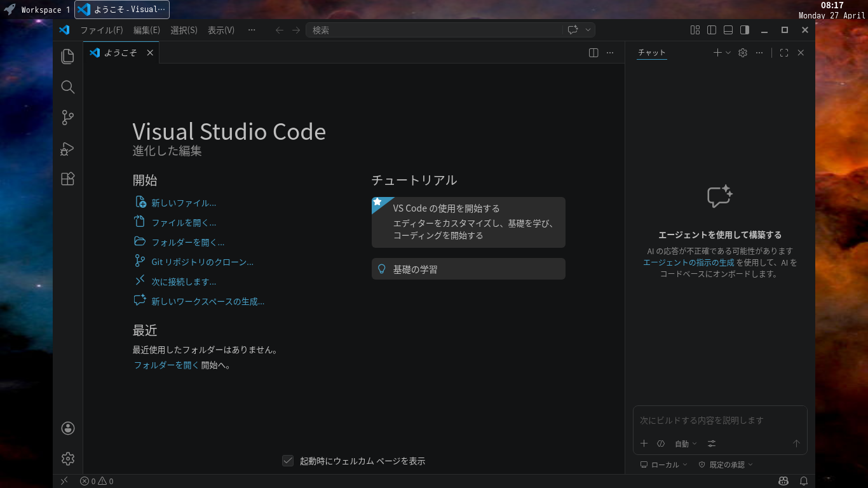Open the 表示(V) menu

coord(221,30)
